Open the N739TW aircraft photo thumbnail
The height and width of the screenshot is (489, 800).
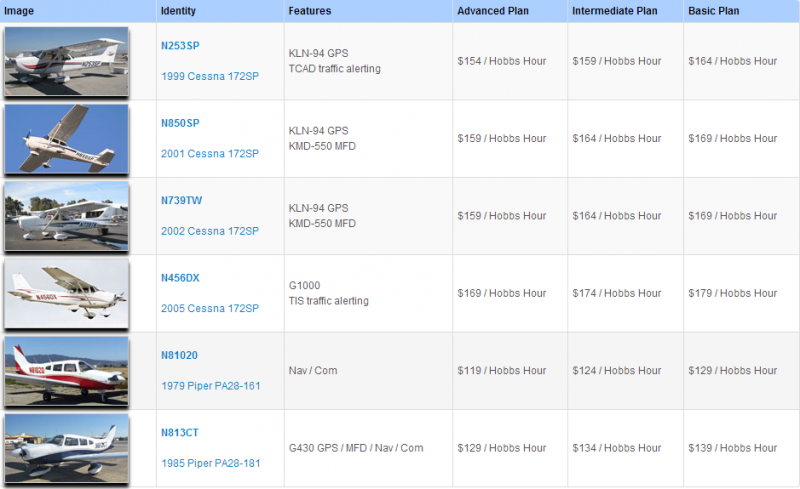(66, 216)
